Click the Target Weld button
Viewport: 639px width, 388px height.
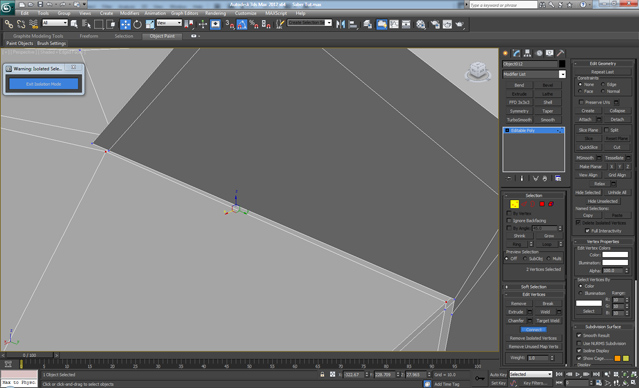tap(548, 321)
